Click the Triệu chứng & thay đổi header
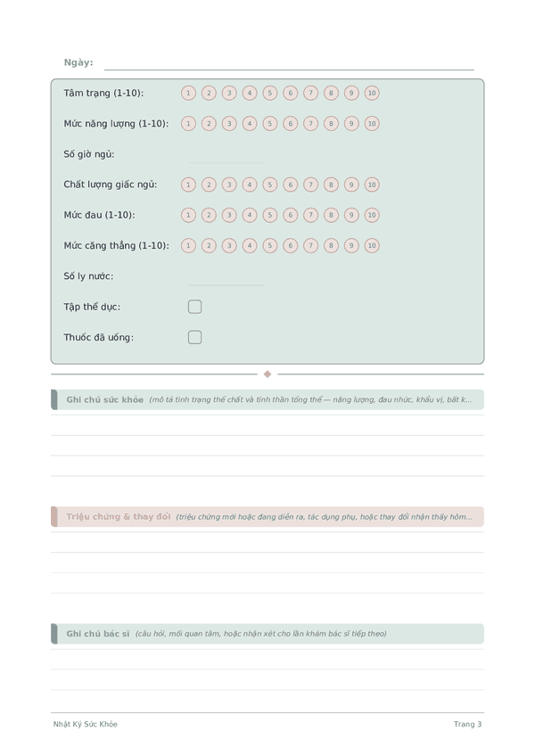The image size is (535, 756). tap(267, 517)
